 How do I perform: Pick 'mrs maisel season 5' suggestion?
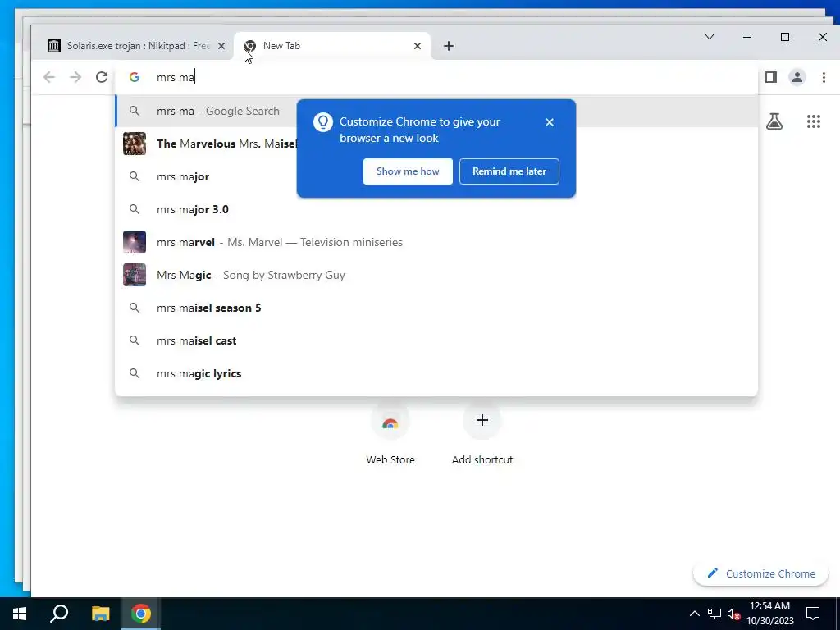point(436,308)
